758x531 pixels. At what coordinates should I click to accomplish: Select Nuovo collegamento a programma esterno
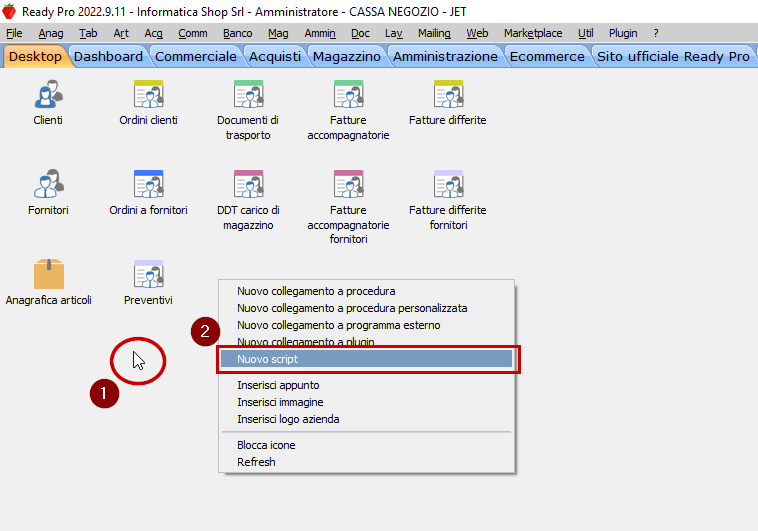point(338,325)
